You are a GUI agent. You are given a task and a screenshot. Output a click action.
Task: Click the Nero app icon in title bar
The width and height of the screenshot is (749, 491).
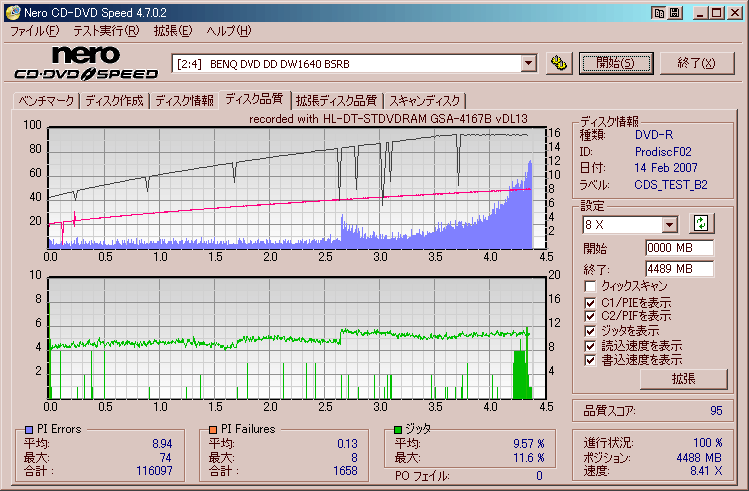(13, 13)
